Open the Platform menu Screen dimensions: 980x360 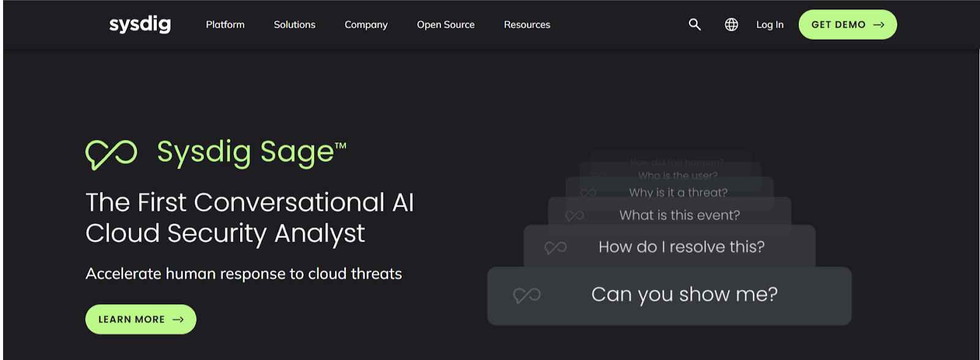225,25
